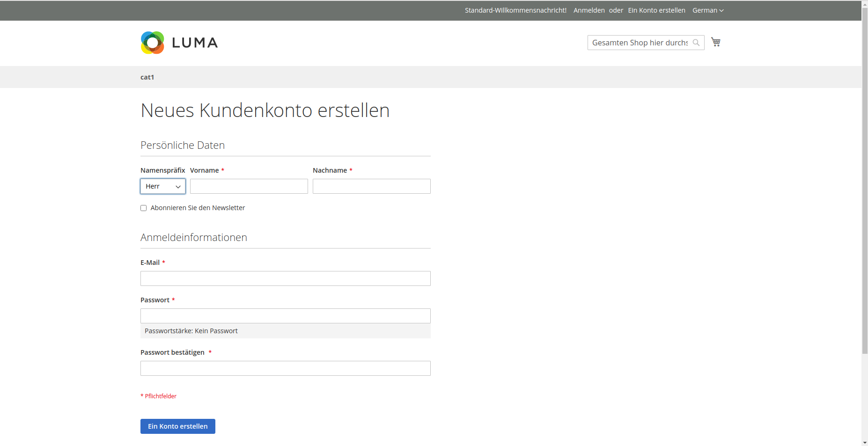Expand the German language switcher
The height and width of the screenshot is (446, 868).
point(708,10)
